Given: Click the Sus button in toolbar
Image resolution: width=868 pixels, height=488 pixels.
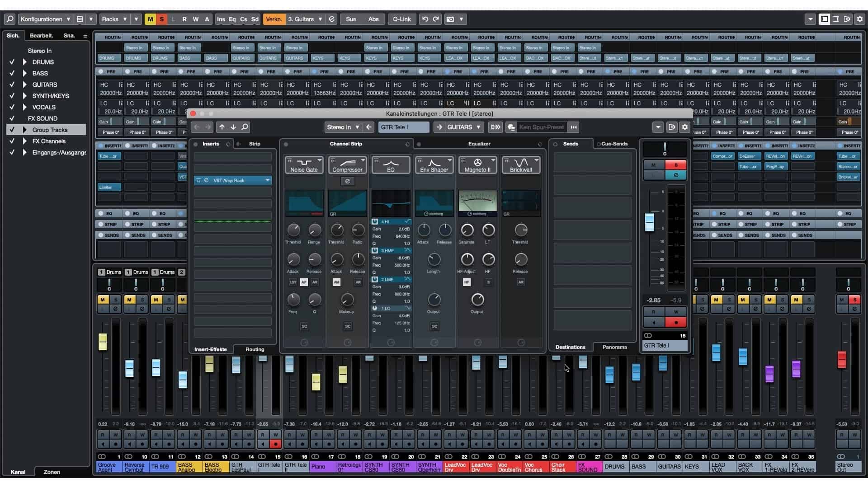Looking at the screenshot, I should [x=351, y=19].
